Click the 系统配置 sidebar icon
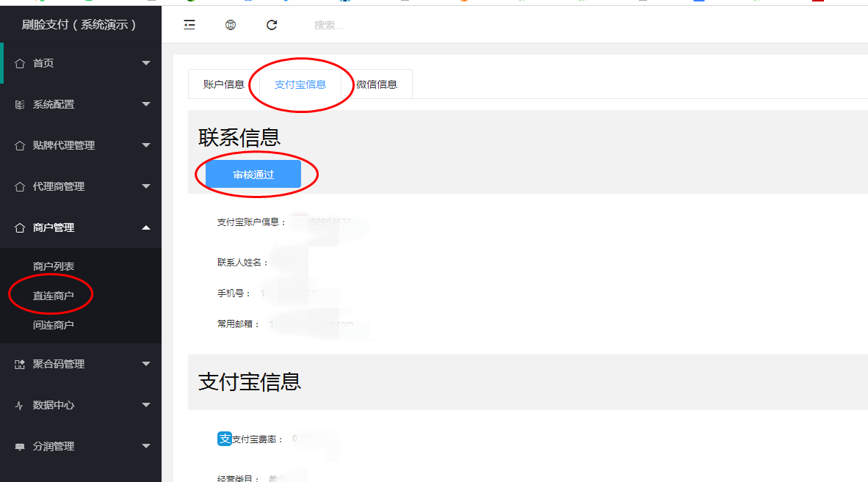The height and width of the screenshot is (482, 868). [x=20, y=104]
